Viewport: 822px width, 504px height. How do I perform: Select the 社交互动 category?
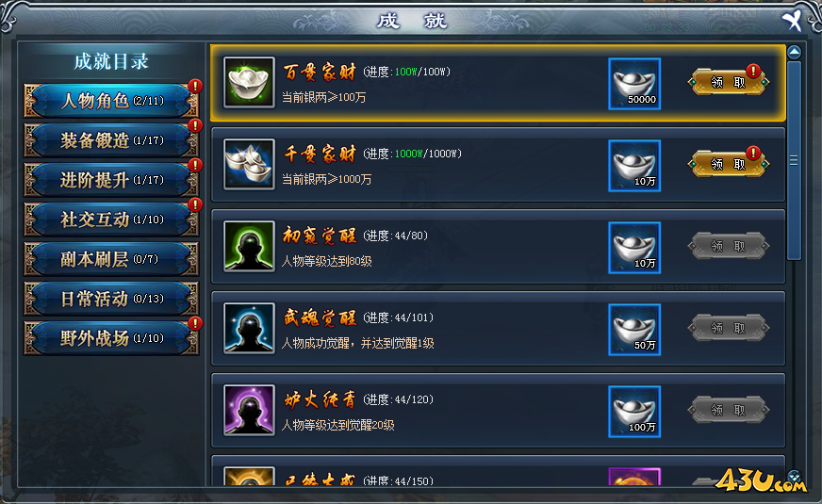111,219
